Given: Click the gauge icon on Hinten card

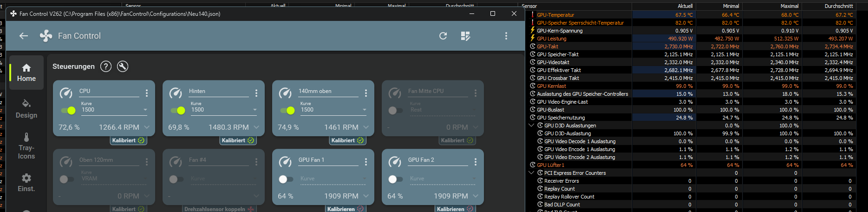Looking at the screenshot, I should (176, 93).
